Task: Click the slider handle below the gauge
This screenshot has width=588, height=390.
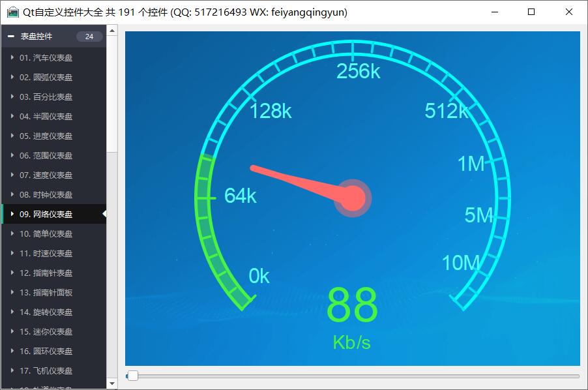Action: click(x=133, y=376)
